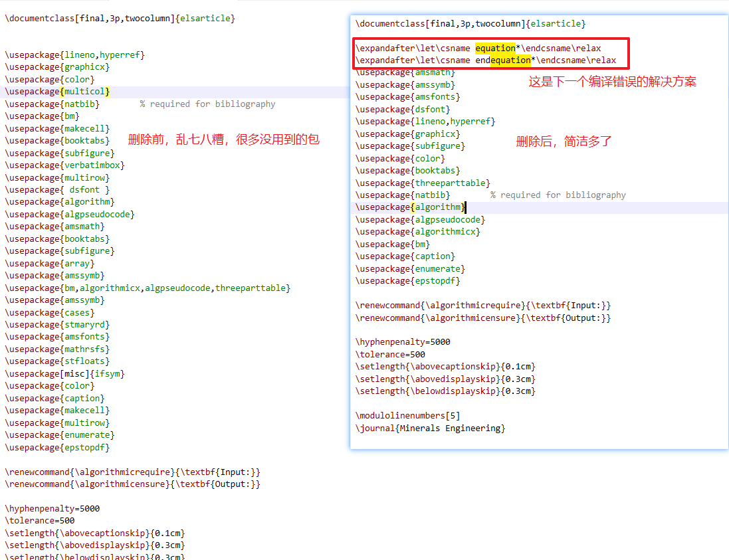The image size is (729, 560).
Task: Select \usepackage{bm} in the left pane
Action: [x=43, y=116]
